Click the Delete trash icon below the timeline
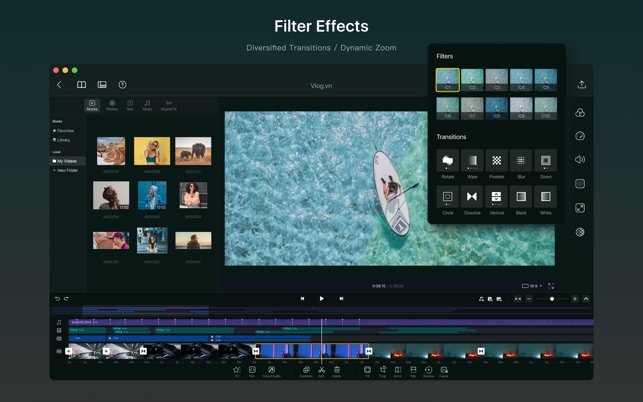This screenshot has width=643, height=402. click(x=336, y=370)
